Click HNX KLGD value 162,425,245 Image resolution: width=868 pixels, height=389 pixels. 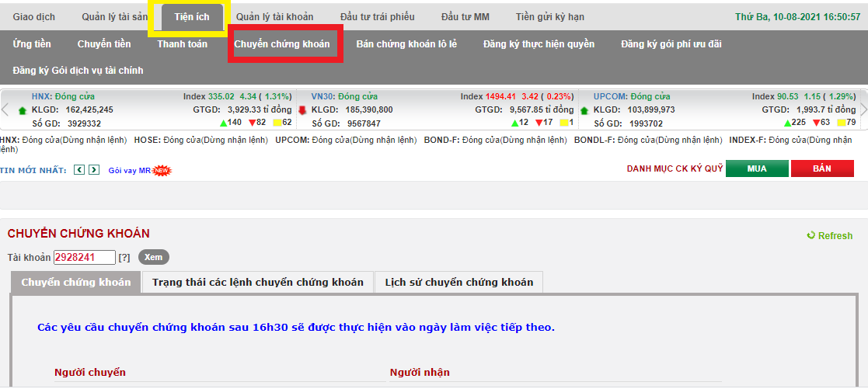coord(89,109)
